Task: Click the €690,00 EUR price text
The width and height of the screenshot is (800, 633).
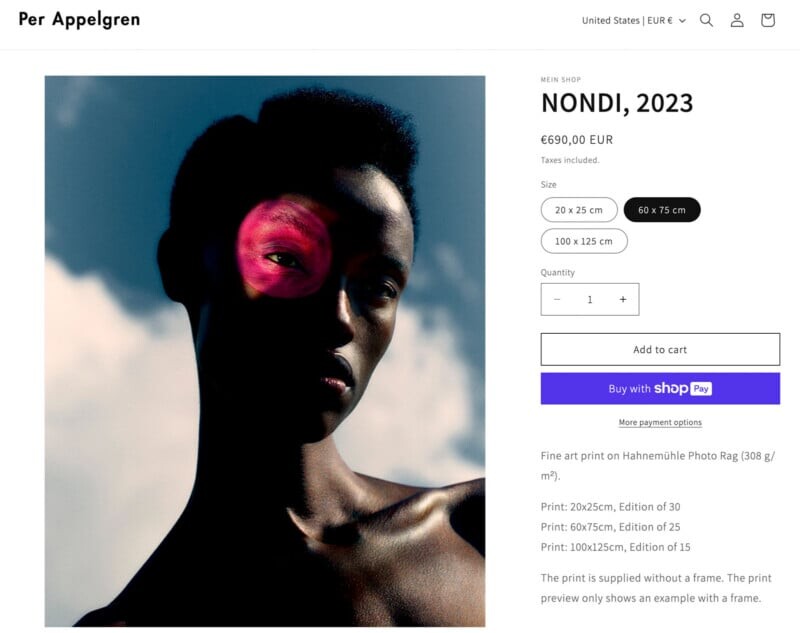Action: (x=577, y=140)
